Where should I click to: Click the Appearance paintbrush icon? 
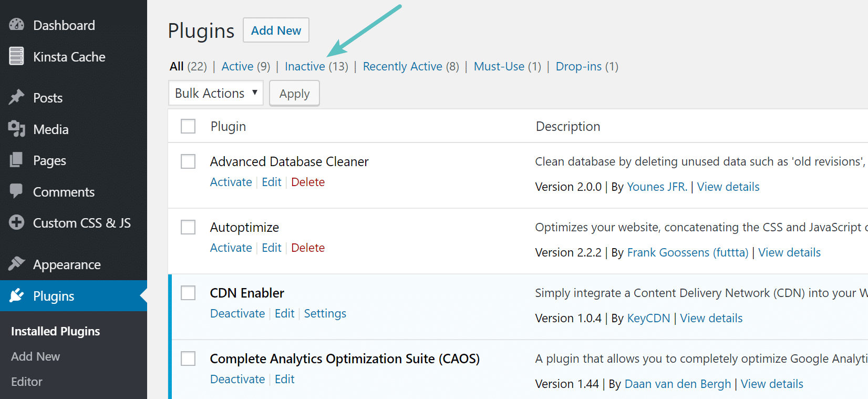coord(17,264)
